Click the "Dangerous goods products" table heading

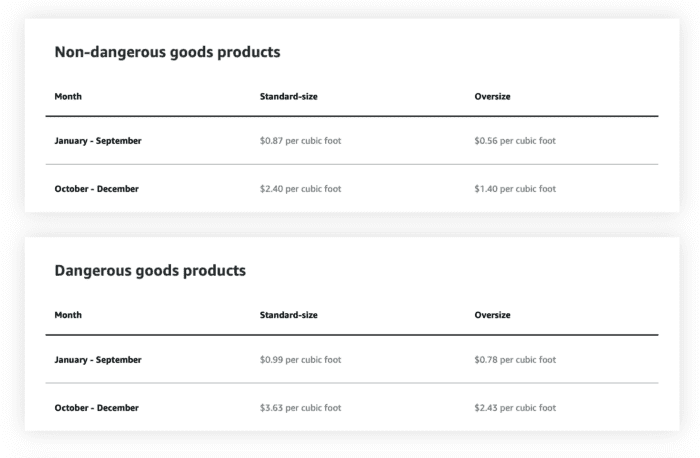(x=150, y=271)
